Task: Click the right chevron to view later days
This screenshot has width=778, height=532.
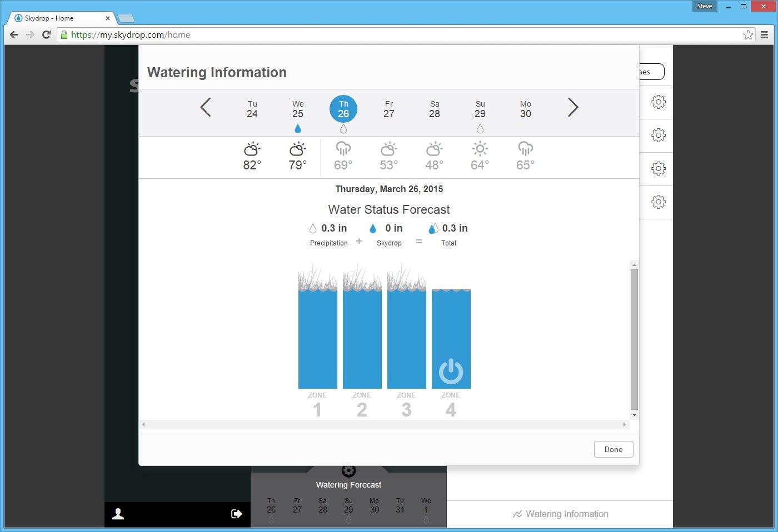Action: pyautogui.click(x=573, y=107)
